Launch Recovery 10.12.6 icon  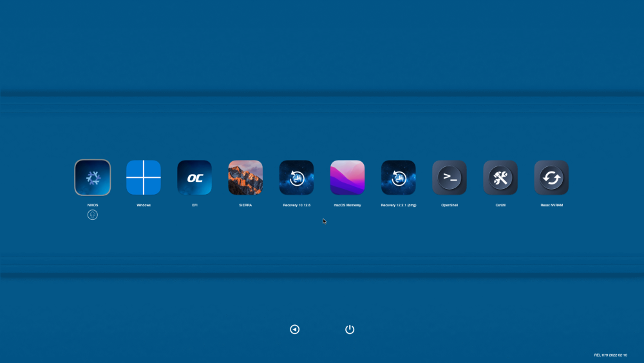tap(296, 177)
